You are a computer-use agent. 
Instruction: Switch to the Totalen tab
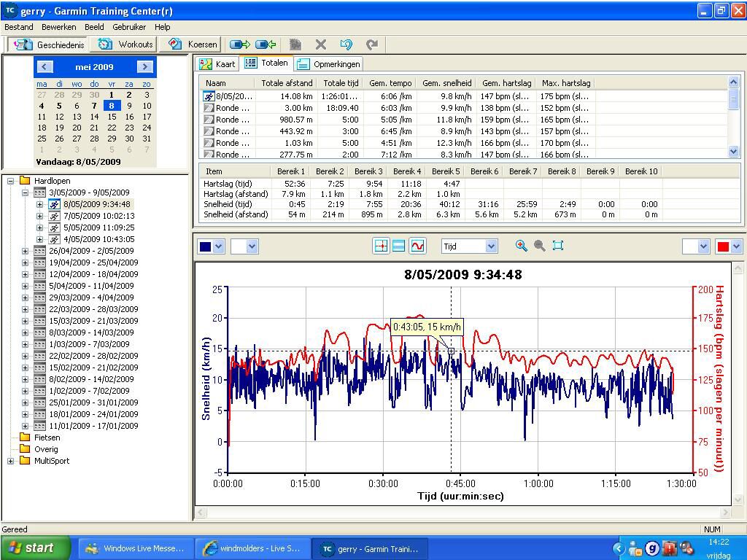tap(267, 63)
